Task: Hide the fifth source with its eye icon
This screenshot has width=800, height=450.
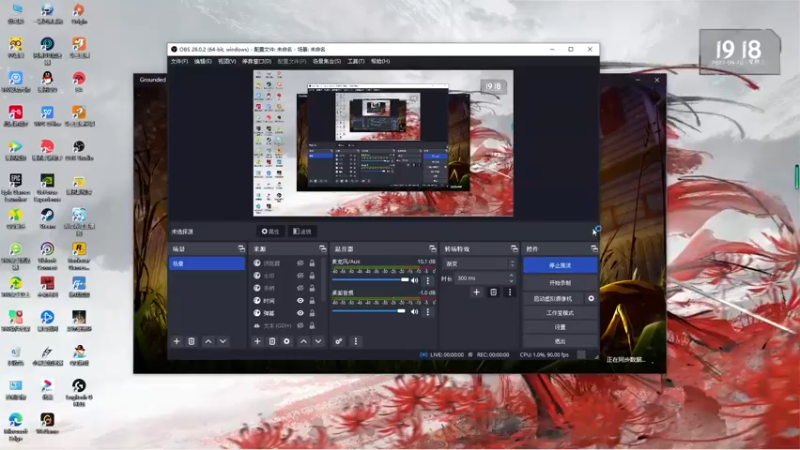Action: 301,313
